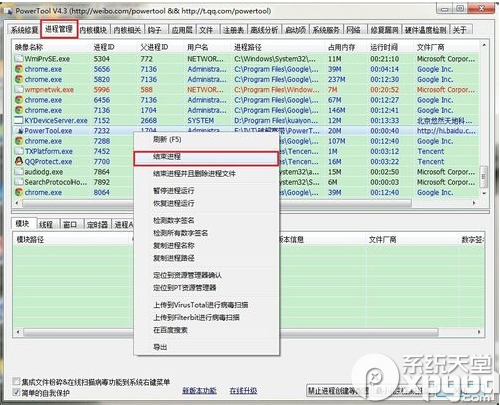This screenshot has height=405, width=500.
Task: Go to the 系统服务 tab
Action: click(326, 30)
